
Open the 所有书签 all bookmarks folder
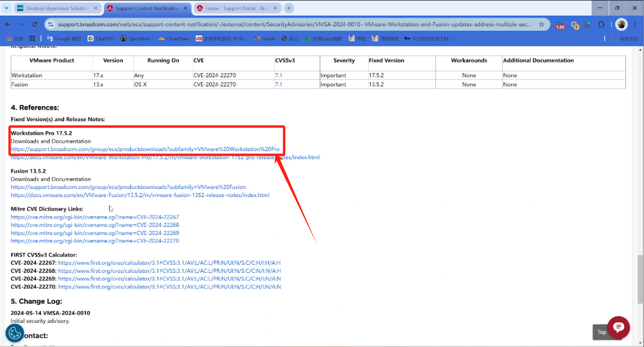pyautogui.click(x=625, y=38)
